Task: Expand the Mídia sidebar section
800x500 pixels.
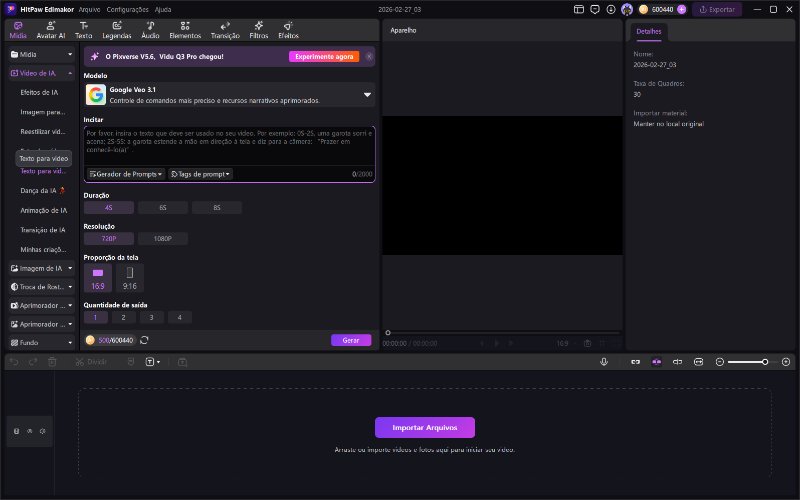Action: (41, 54)
